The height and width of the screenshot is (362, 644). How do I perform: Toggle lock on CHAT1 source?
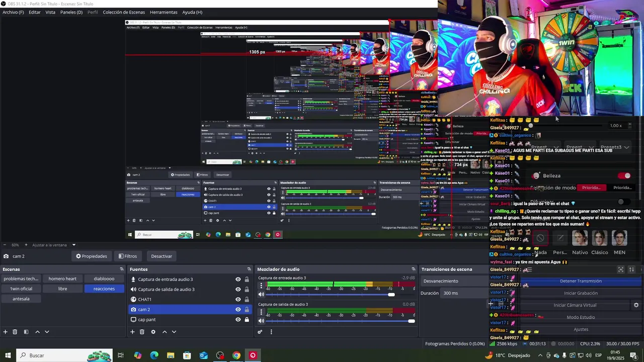[247, 300]
